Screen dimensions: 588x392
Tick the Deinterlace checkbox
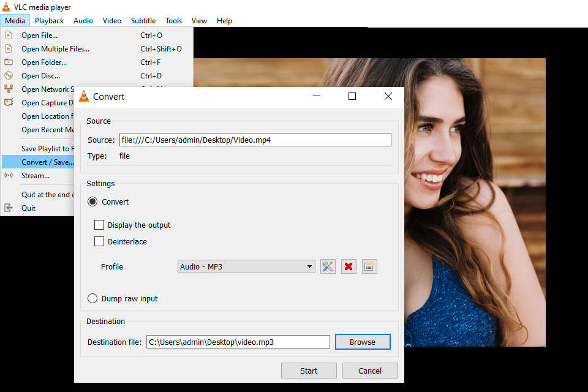pos(99,241)
